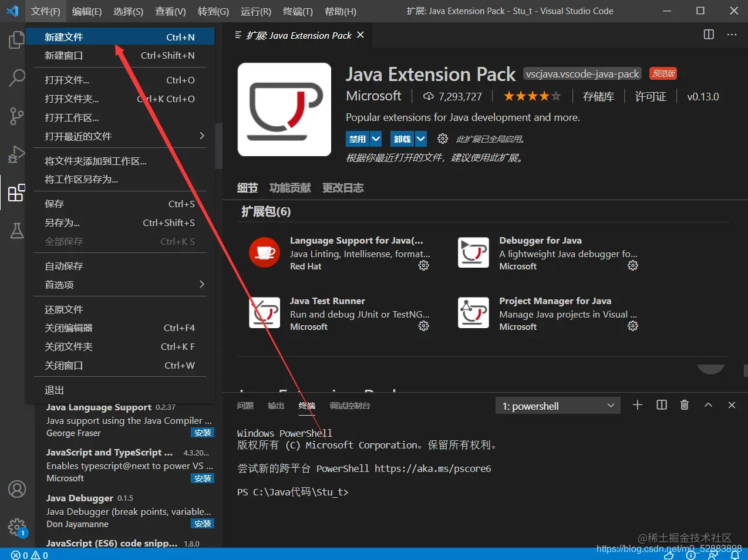
Task: Install the Java Debugger extension
Action: coord(203,524)
